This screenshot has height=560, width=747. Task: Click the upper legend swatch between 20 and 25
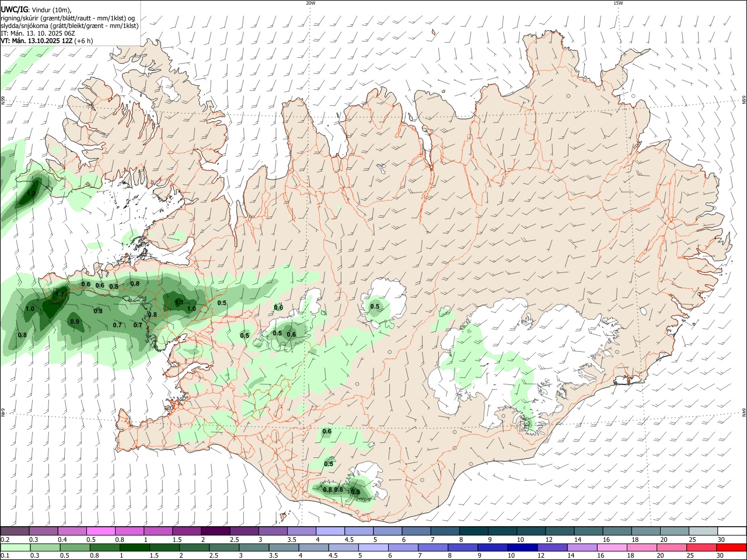(675, 531)
